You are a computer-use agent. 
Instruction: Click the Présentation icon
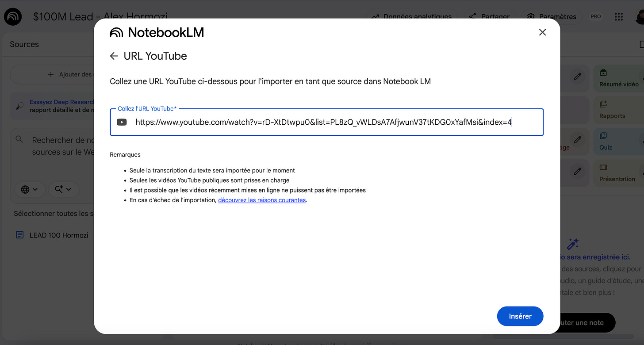pyautogui.click(x=603, y=167)
